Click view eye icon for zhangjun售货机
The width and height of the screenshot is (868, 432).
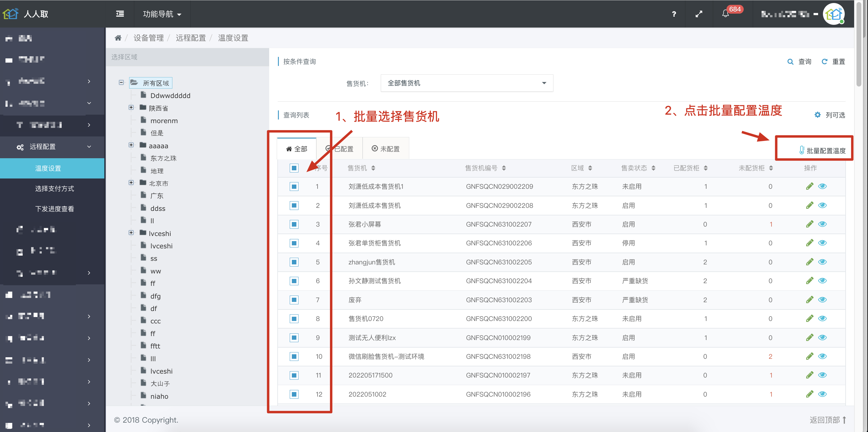click(x=822, y=261)
